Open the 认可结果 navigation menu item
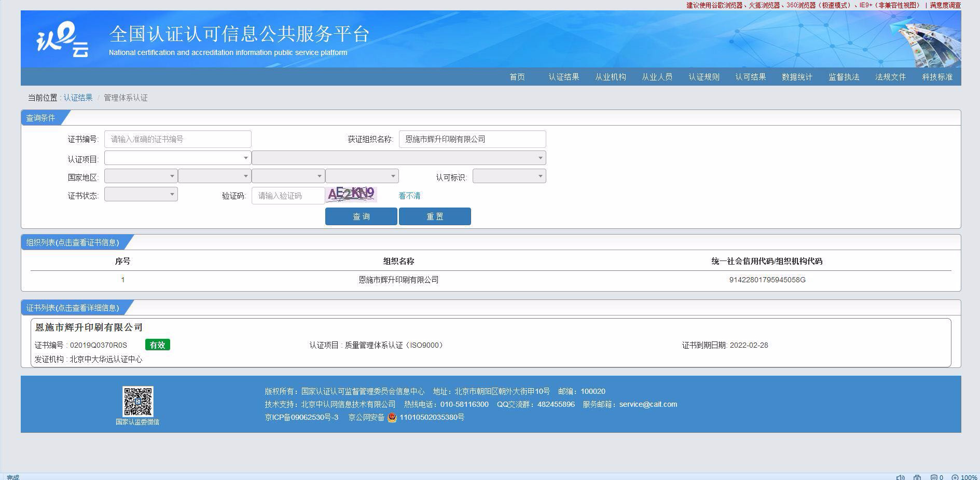 (x=750, y=77)
